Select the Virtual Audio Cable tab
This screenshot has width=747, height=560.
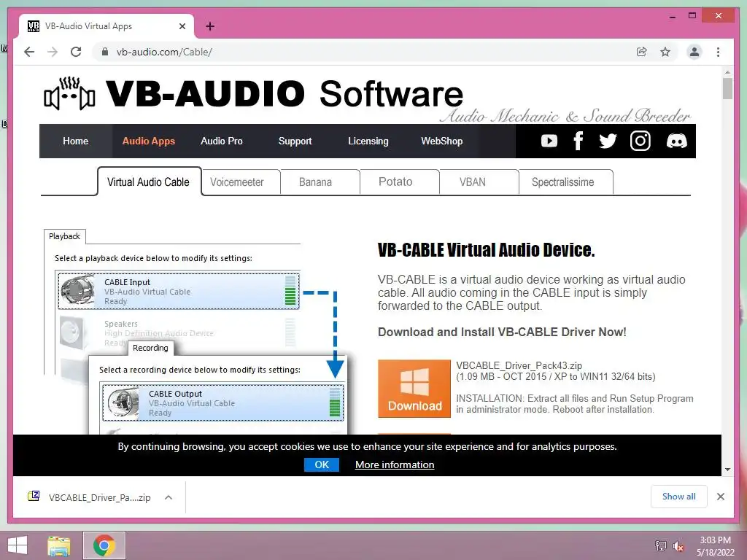(149, 182)
